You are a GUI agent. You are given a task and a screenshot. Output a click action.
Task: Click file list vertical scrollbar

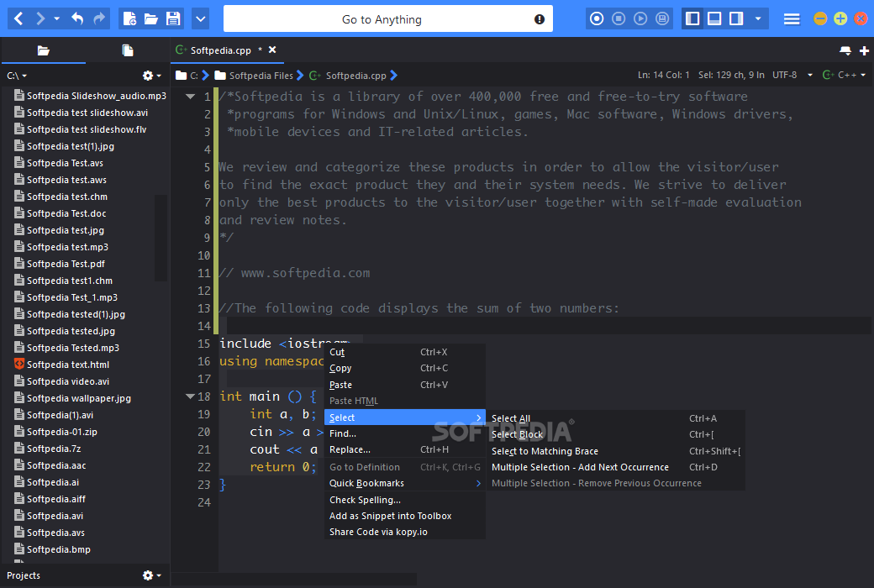coord(161,238)
